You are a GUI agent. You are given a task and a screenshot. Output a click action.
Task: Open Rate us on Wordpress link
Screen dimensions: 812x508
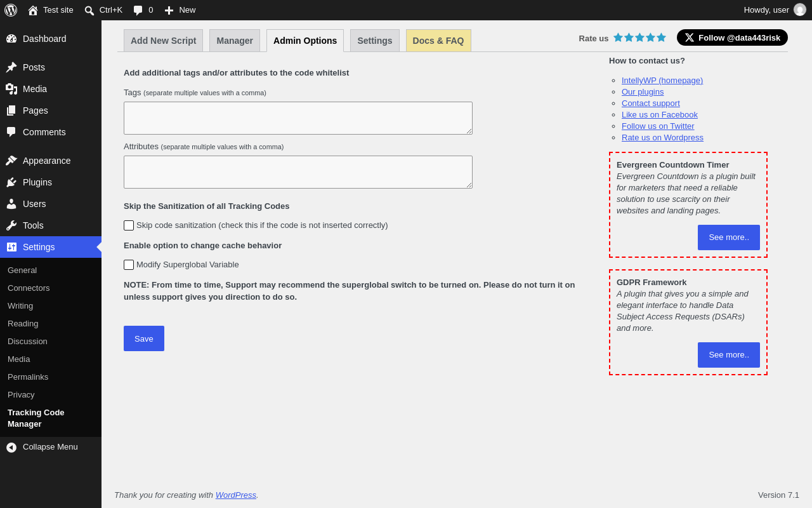click(662, 138)
